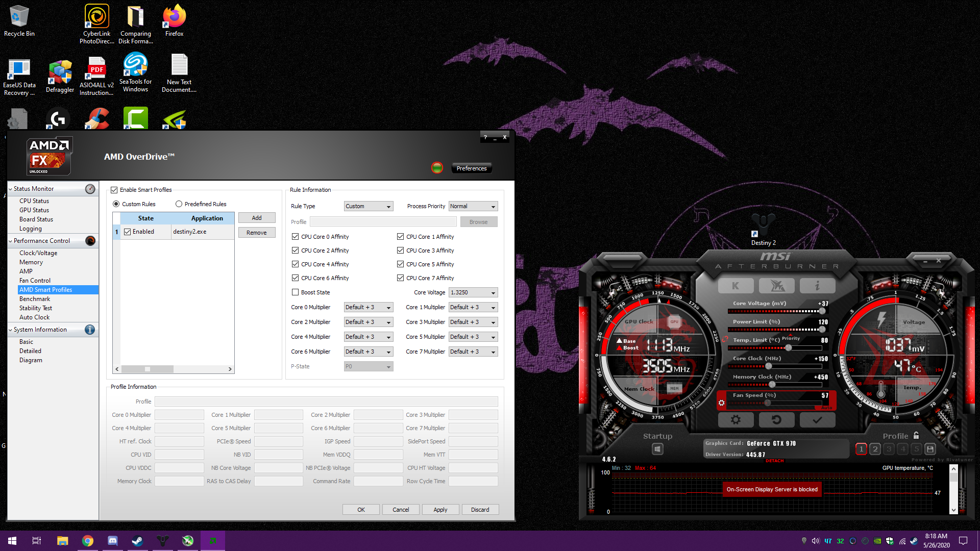
Task: Open GPU Status in the sidebar
Action: point(34,210)
